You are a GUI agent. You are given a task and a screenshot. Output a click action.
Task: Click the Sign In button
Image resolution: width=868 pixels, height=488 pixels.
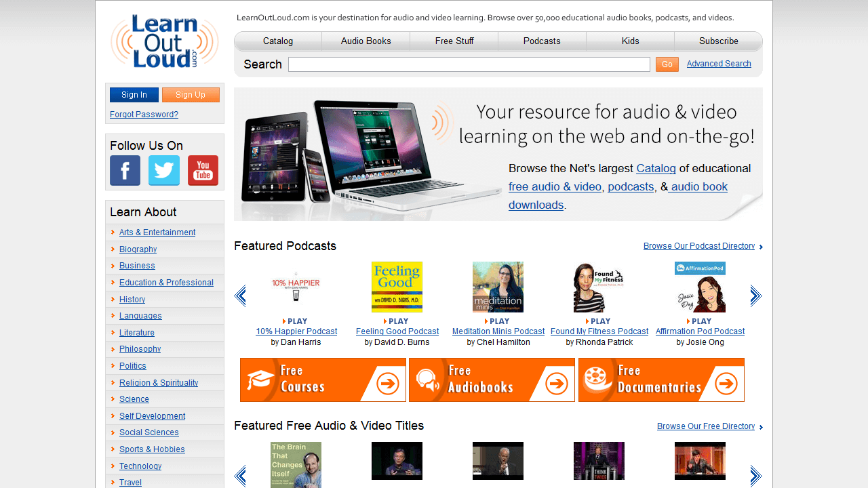coord(134,95)
